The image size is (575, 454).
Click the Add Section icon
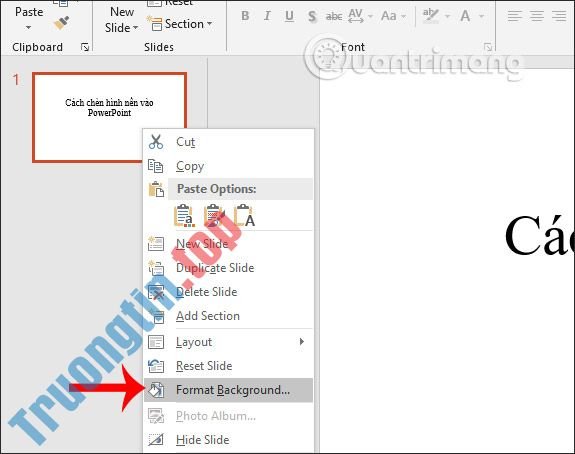(158, 316)
